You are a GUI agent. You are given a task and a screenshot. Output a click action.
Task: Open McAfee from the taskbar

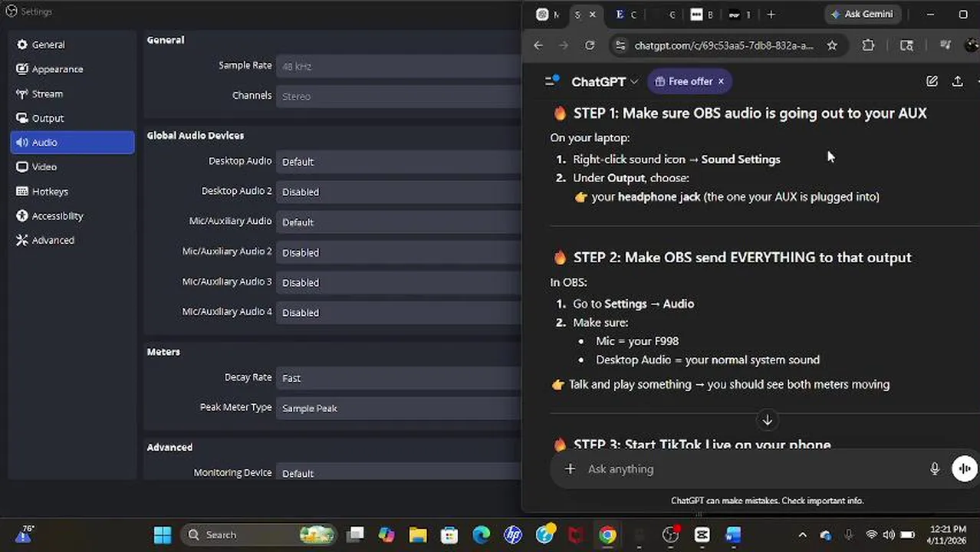(x=575, y=534)
